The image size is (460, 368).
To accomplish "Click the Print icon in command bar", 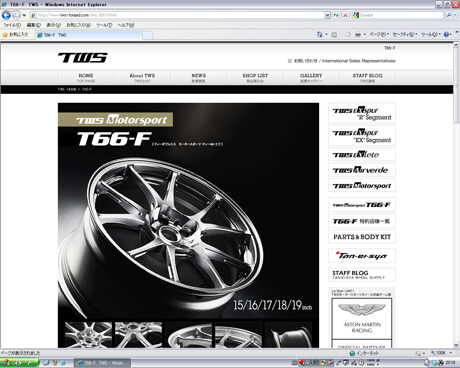I will point(358,34).
